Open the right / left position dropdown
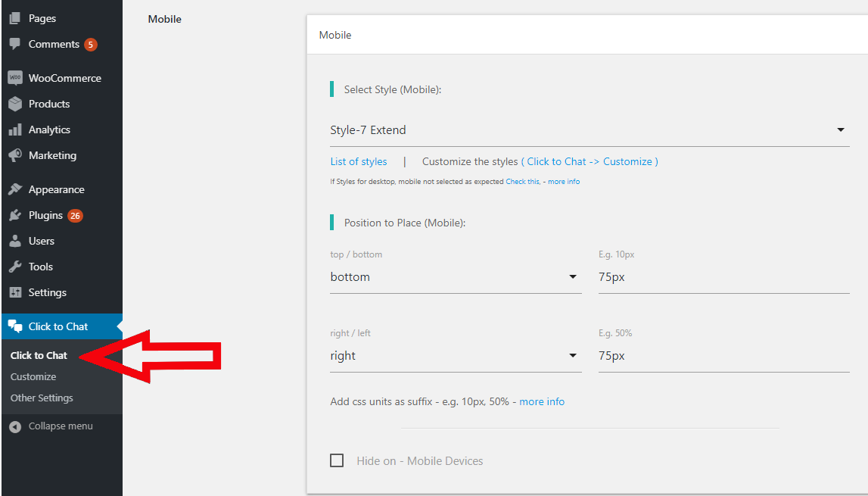Viewport: 868px width, 496px height. 456,356
